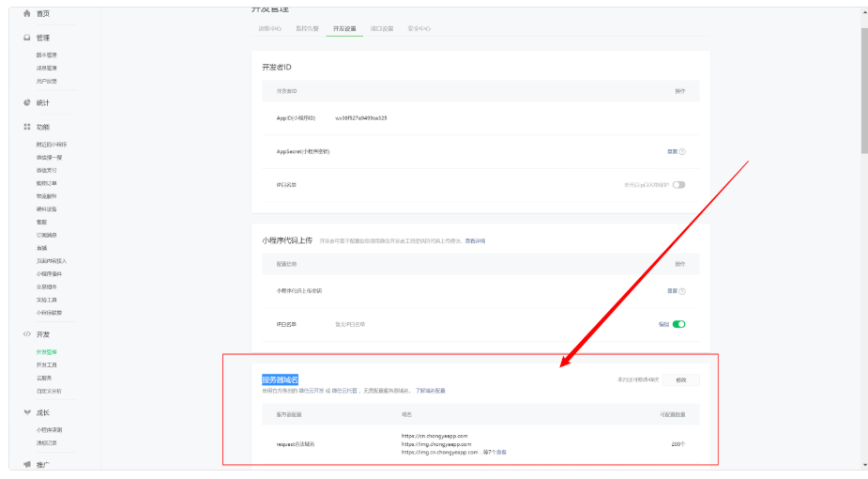Click 查看 link after the domain list
The height and width of the screenshot is (479, 868).
click(x=501, y=453)
